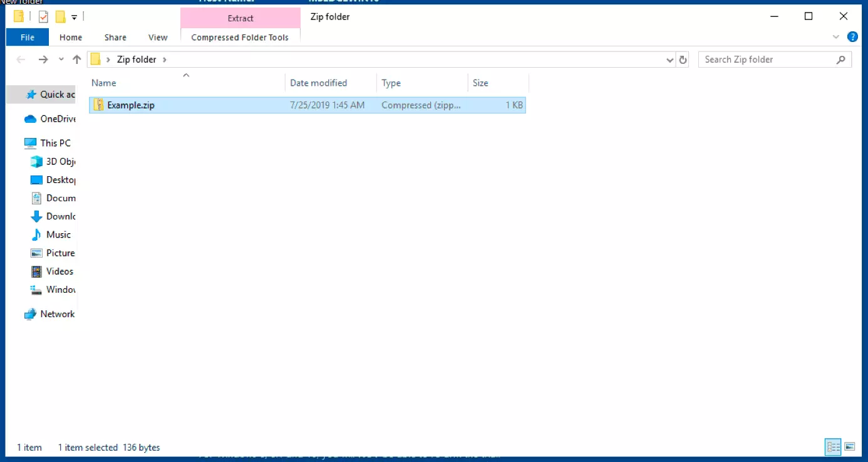
Task: Click the 7/25/2019 1:45 AM date cell
Action: pyautogui.click(x=327, y=105)
